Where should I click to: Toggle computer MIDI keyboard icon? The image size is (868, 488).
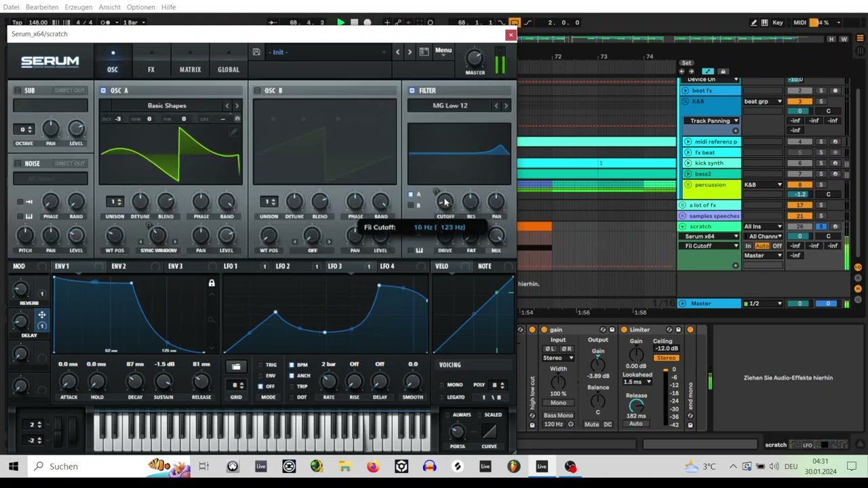(765, 22)
